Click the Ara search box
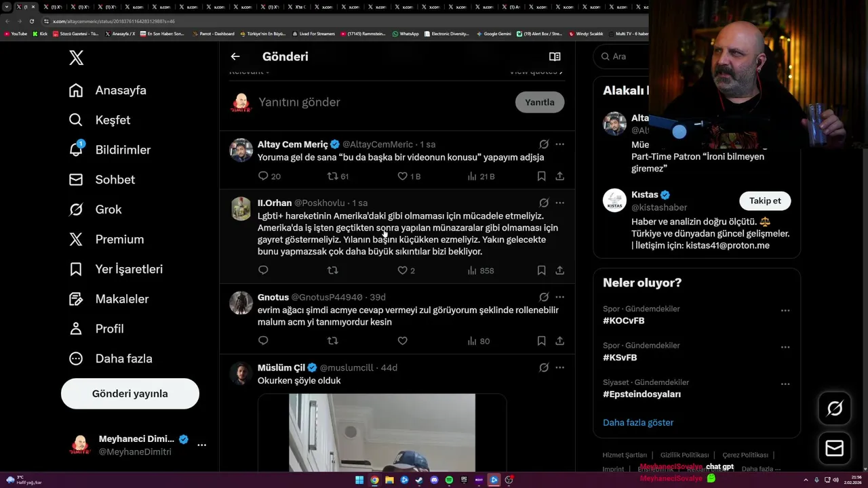Screen dimensions: 868x488 tap(621, 57)
